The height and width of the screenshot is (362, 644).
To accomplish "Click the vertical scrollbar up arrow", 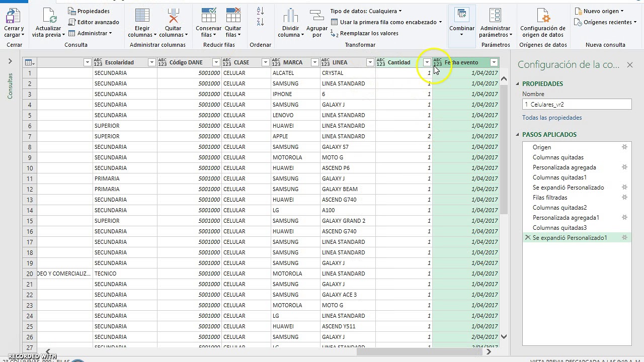I will [x=504, y=79].
